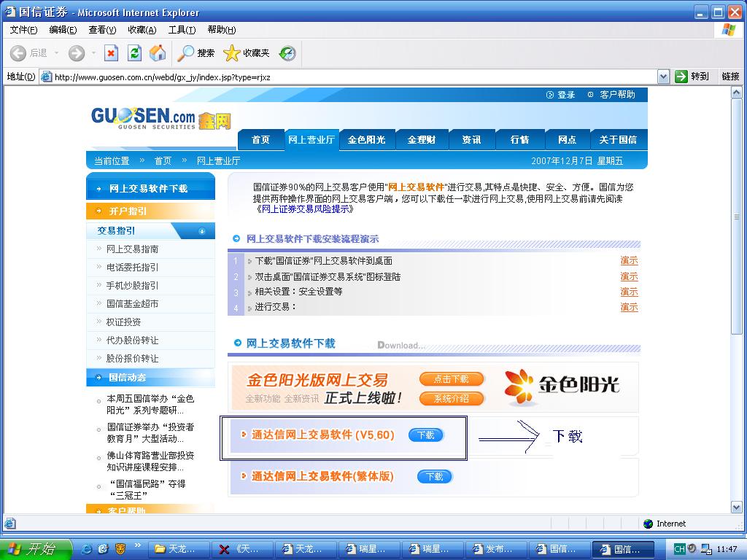Click the green Go (转到) arrow button
This screenshot has width=747, height=560.
pyautogui.click(x=681, y=76)
